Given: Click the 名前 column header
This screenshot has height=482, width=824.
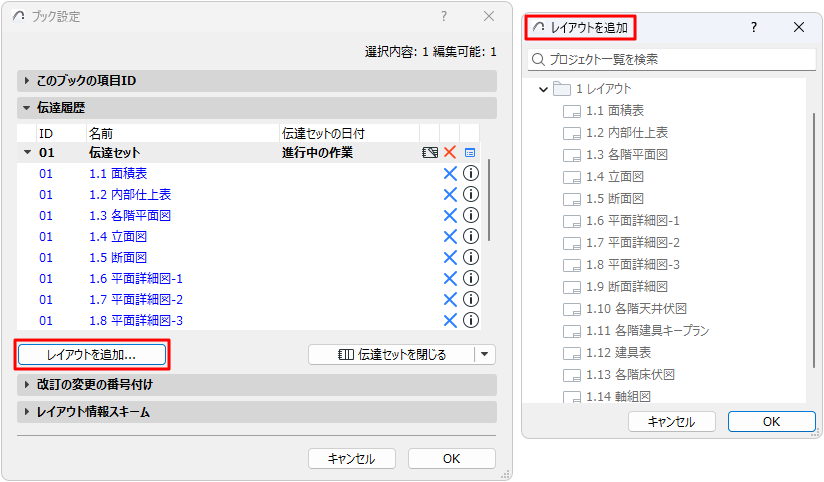Looking at the screenshot, I should point(182,133).
